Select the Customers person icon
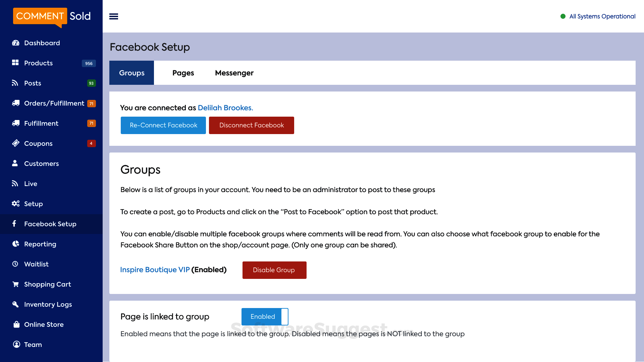The image size is (644, 362). [x=15, y=163]
